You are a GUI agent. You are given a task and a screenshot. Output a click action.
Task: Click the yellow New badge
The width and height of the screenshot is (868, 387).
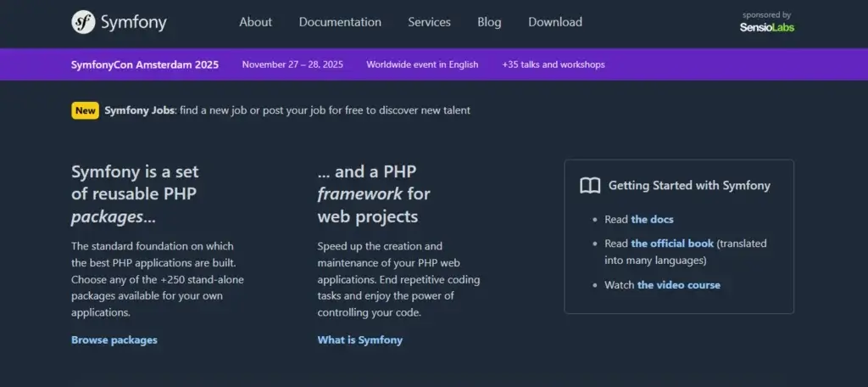[86, 110]
